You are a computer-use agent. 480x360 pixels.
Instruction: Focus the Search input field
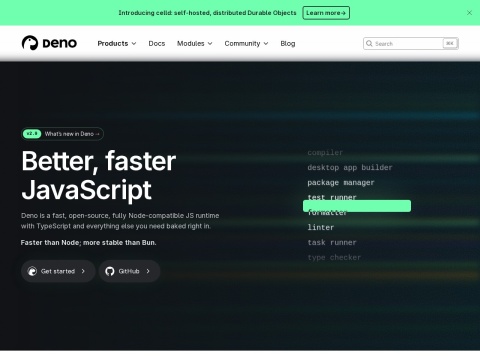[411, 43]
